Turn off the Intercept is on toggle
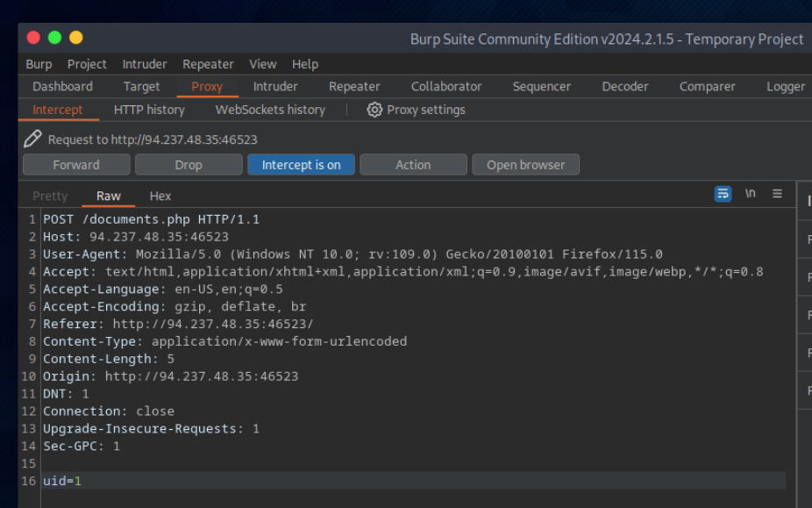This screenshot has height=508, width=812. 301,165
